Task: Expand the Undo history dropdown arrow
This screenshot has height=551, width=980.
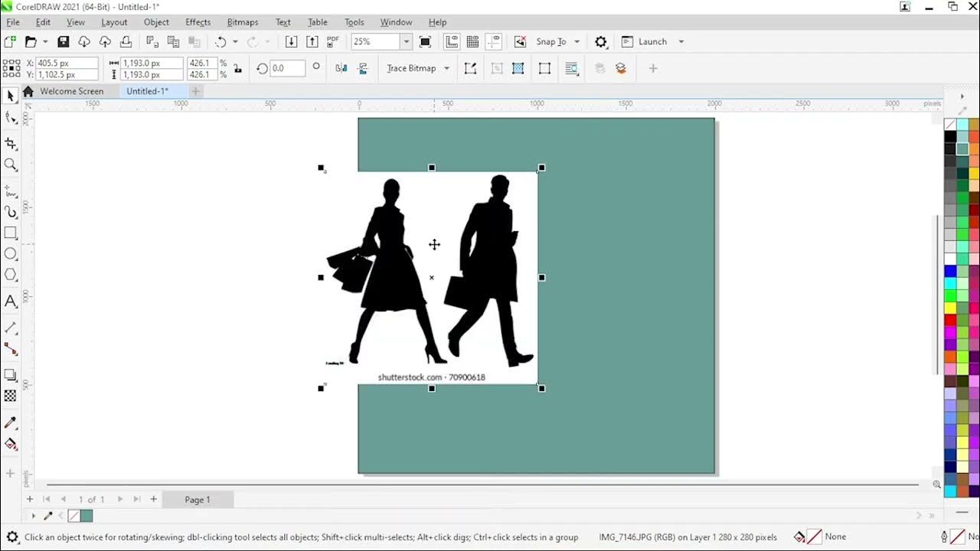Action: tap(235, 42)
